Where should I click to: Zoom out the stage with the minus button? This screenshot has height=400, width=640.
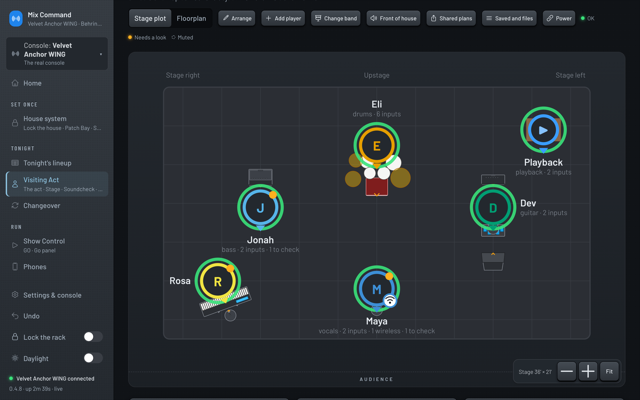tap(567, 371)
